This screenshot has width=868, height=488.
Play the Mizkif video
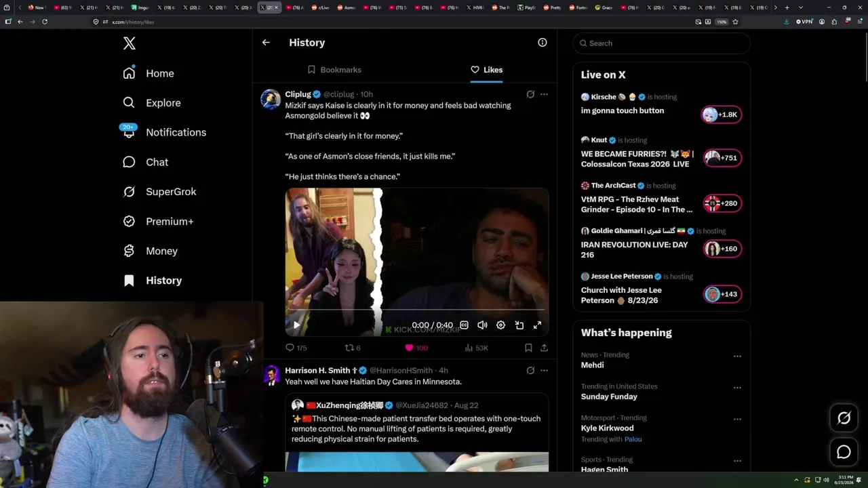click(x=296, y=325)
